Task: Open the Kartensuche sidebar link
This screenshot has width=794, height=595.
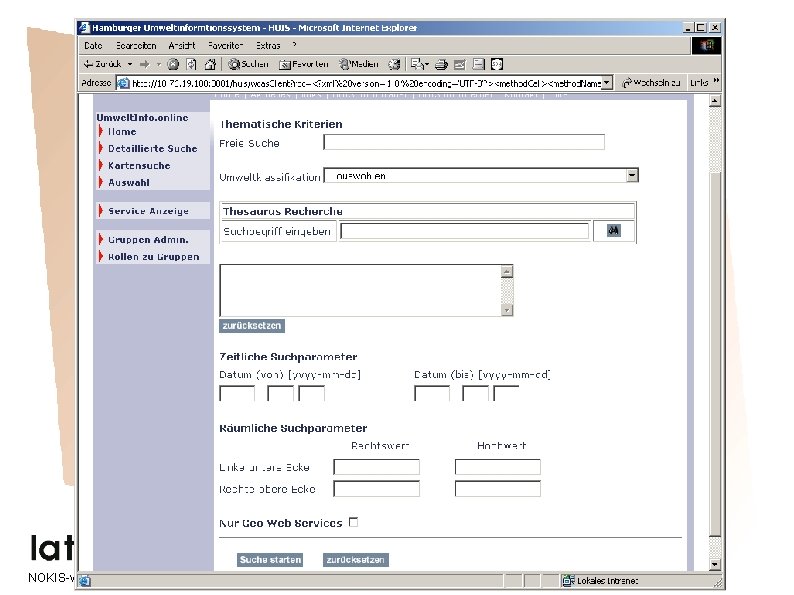Action: click(139, 166)
